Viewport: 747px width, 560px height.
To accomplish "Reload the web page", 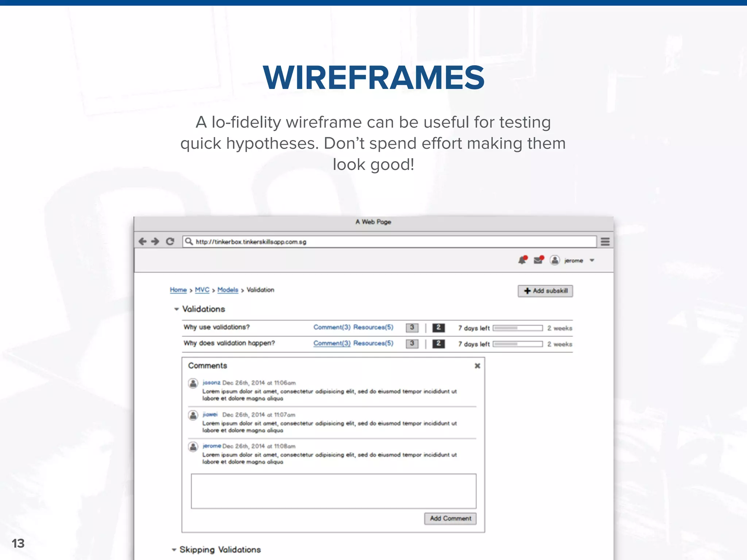I will point(170,241).
